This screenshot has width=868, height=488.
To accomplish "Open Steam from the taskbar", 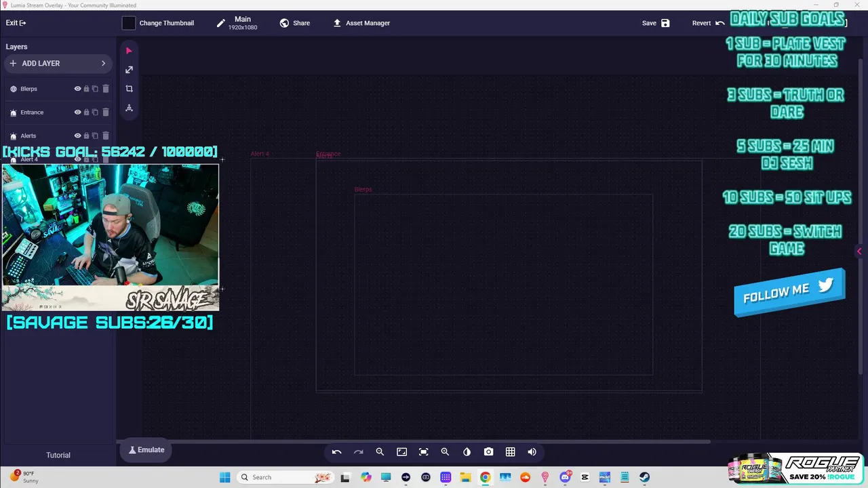I will click(644, 477).
